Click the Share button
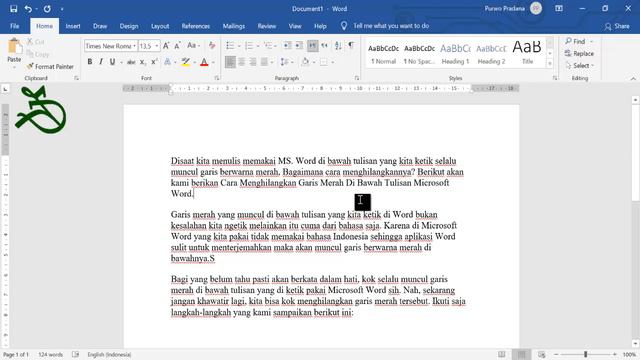This screenshot has height=360, width=640. tap(617, 26)
